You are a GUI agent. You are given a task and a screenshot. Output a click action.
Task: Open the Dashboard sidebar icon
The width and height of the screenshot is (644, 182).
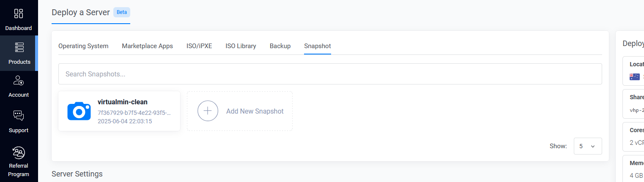(x=19, y=14)
